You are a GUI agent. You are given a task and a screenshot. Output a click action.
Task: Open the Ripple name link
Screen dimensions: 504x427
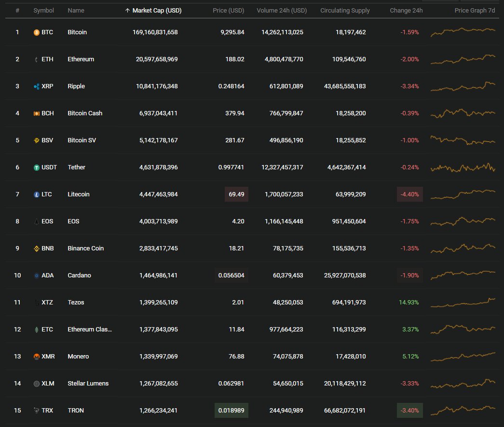[x=76, y=86]
